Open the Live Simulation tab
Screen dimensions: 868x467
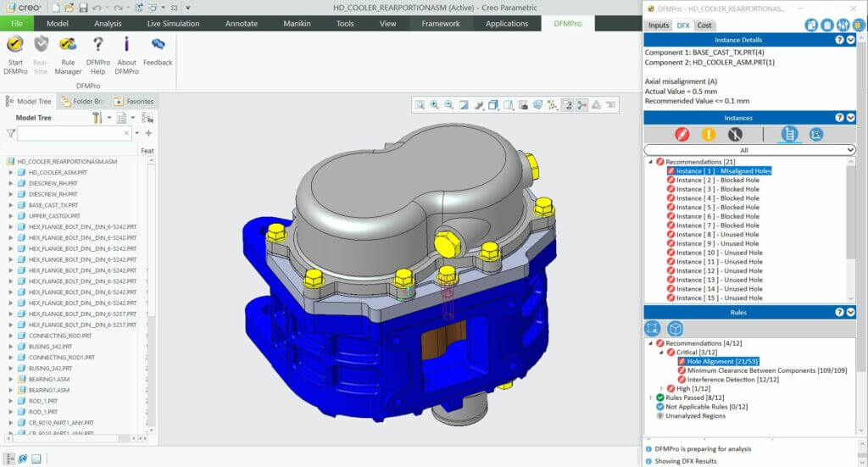(x=173, y=23)
